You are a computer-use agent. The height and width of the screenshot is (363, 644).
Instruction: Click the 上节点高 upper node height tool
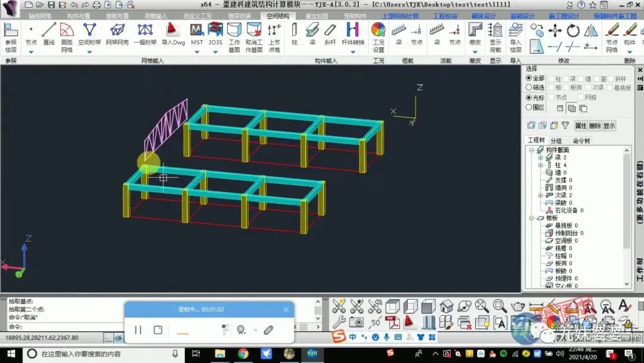(x=274, y=38)
